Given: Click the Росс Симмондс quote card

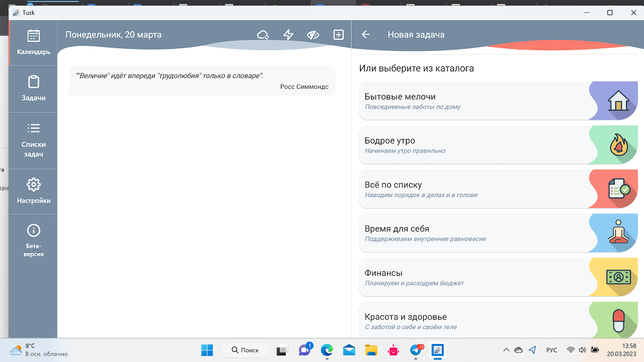Looking at the screenshot, I should 202,81.
